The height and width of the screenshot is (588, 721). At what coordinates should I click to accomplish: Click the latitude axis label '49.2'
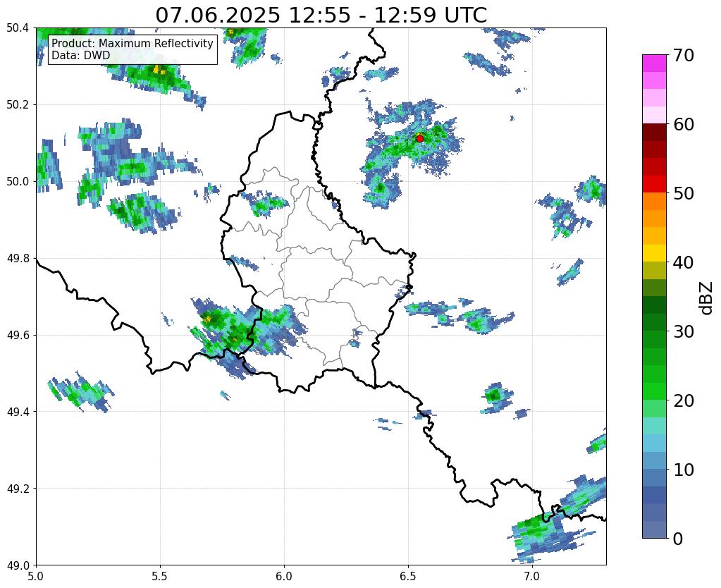18,489
